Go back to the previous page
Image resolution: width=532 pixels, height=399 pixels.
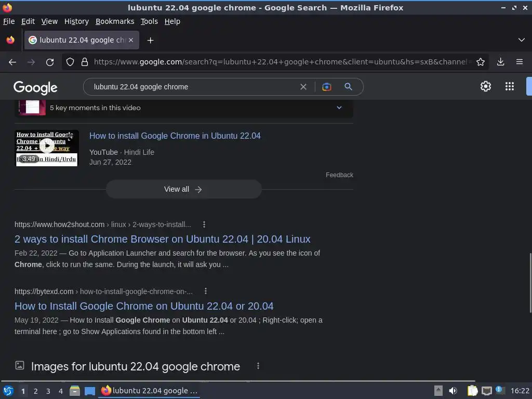[12, 62]
